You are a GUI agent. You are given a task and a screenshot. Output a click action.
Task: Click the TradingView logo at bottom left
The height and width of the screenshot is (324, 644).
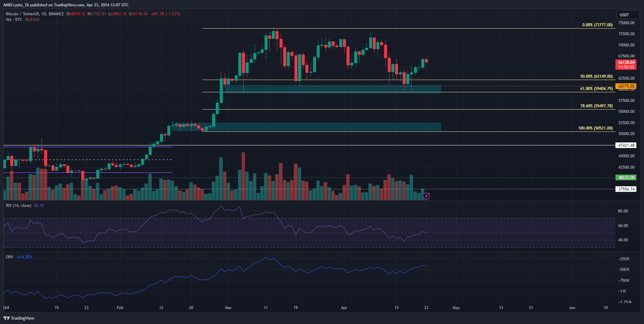[x=19, y=318]
